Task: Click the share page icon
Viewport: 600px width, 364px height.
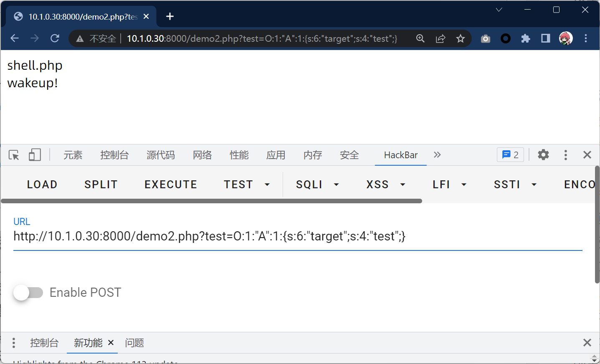Action: [x=441, y=39]
